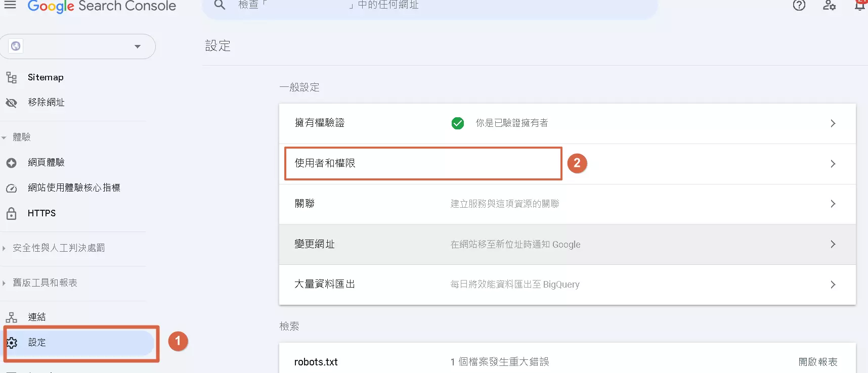Click 開啟報表 for robots.txt

(x=817, y=362)
